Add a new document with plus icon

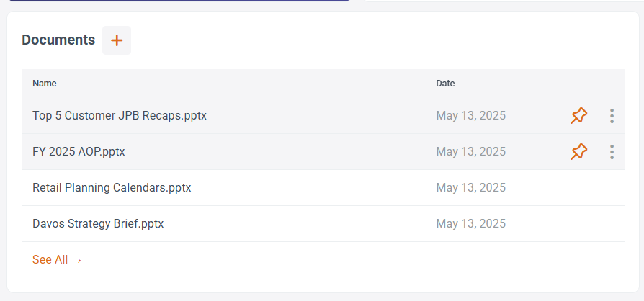pyautogui.click(x=117, y=40)
